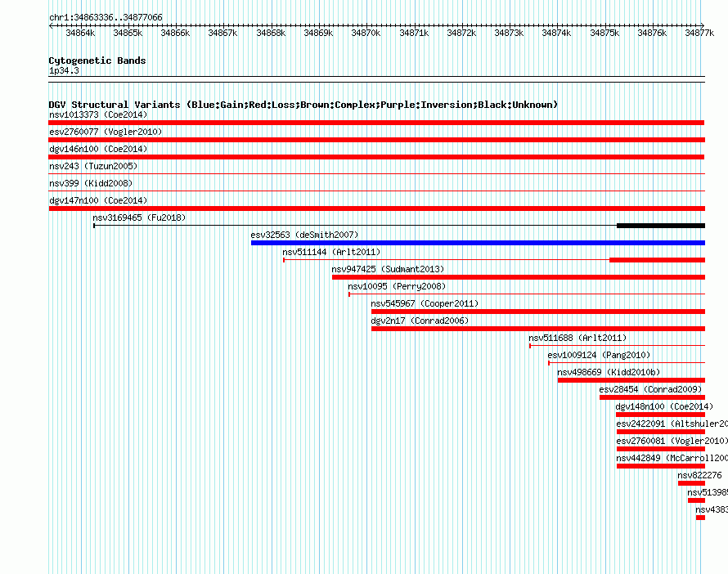
Task: Select the dgv146n100 (Coe2014) label
Action: tap(98, 149)
